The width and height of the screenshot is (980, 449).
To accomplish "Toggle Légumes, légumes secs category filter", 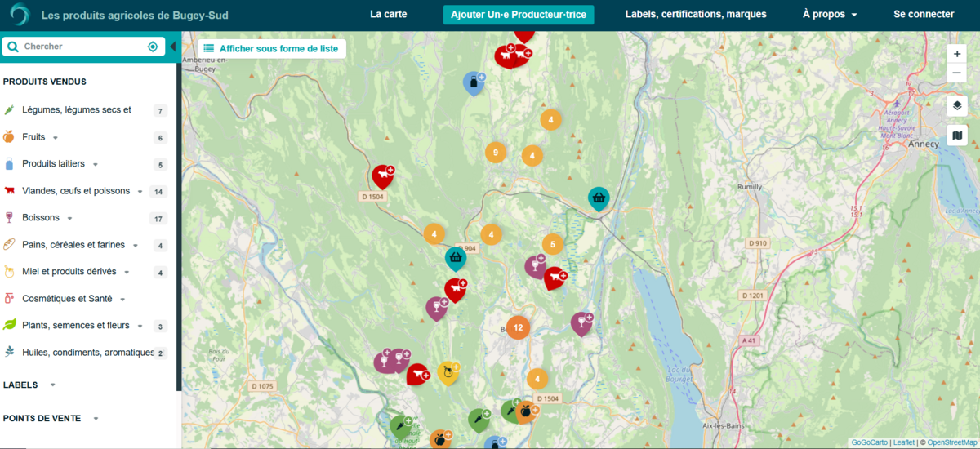I will (x=76, y=110).
